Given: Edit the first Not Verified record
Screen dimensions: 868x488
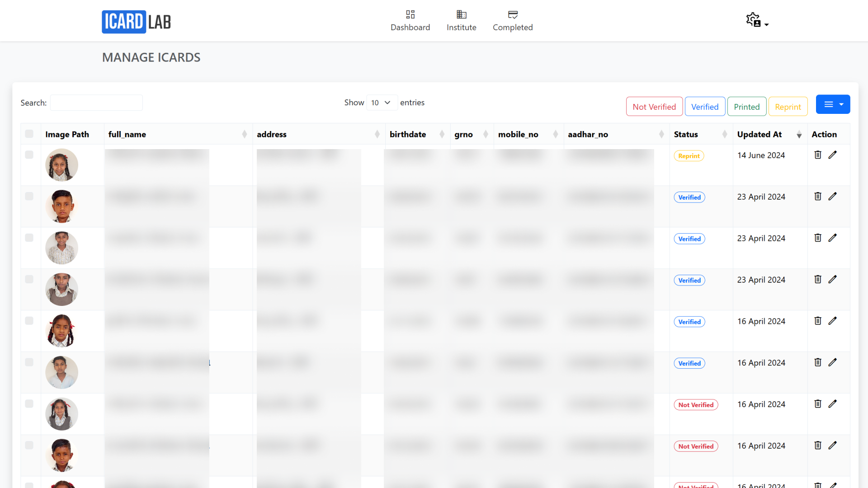Looking at the screenshot, I should pos(833,404).
